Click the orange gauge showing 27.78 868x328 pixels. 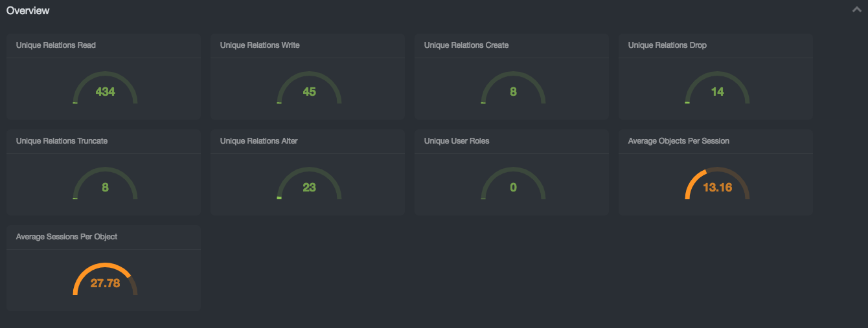click(x=105, y=283)
